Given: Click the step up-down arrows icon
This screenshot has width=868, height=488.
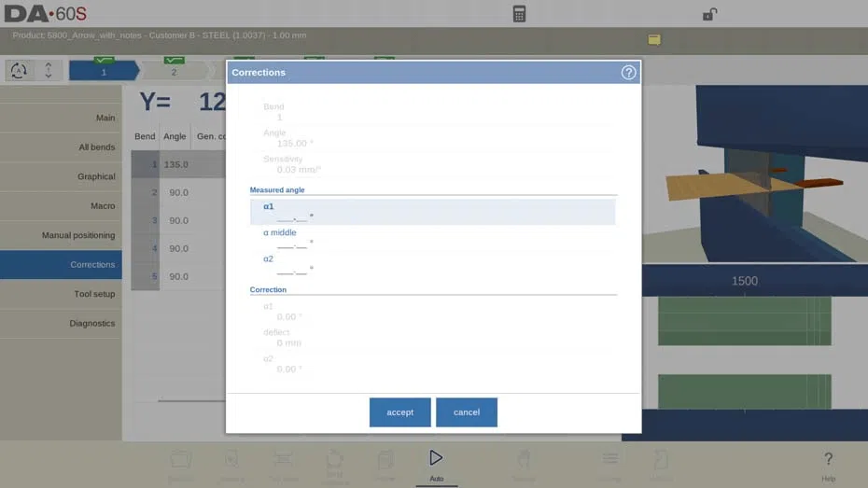Looking at the screenshot, I should click(49, 71).
